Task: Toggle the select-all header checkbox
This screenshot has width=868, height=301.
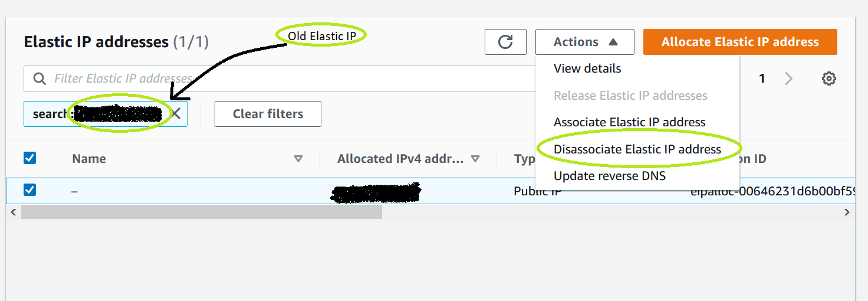Action: click(x=29, y=158)
